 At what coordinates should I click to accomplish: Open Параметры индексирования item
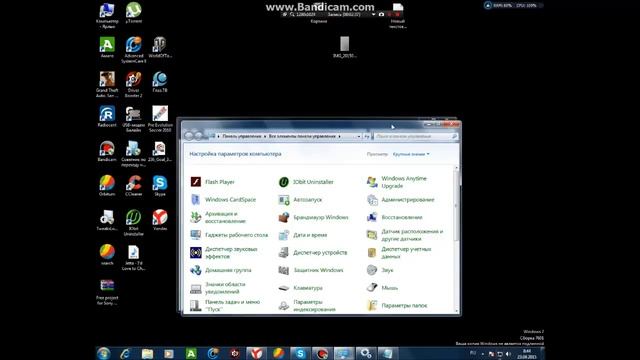307,305
